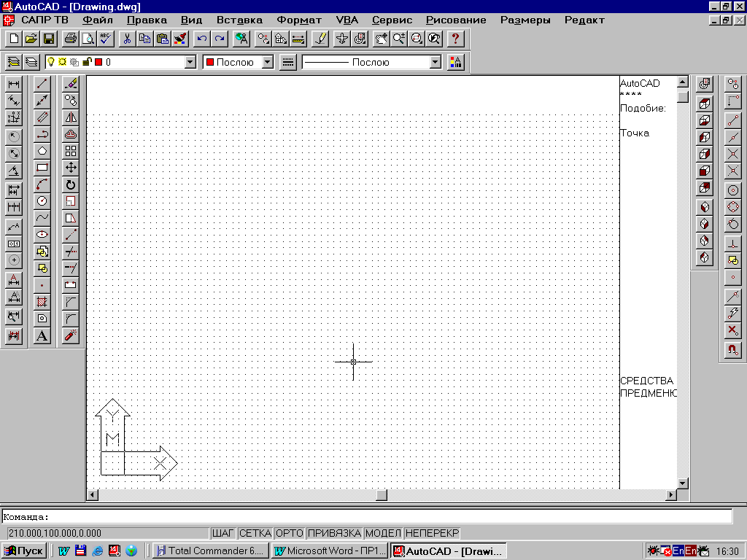
Task: Toggle НЕПЕРЕКР tile mode in status bar
Action: pyautogui.click(x=432, y=533)
